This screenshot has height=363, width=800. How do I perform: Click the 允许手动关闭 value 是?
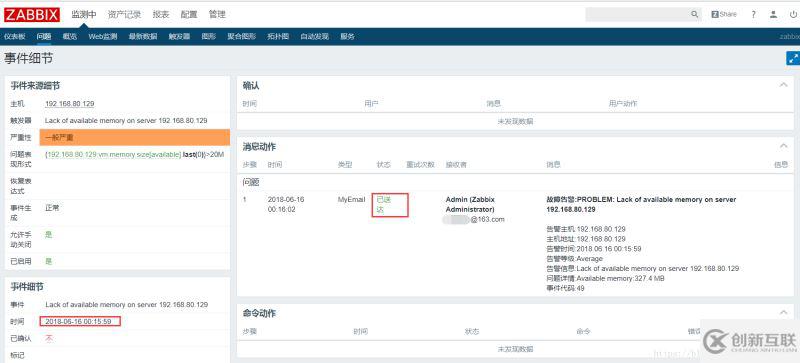(x=48, y=234)
